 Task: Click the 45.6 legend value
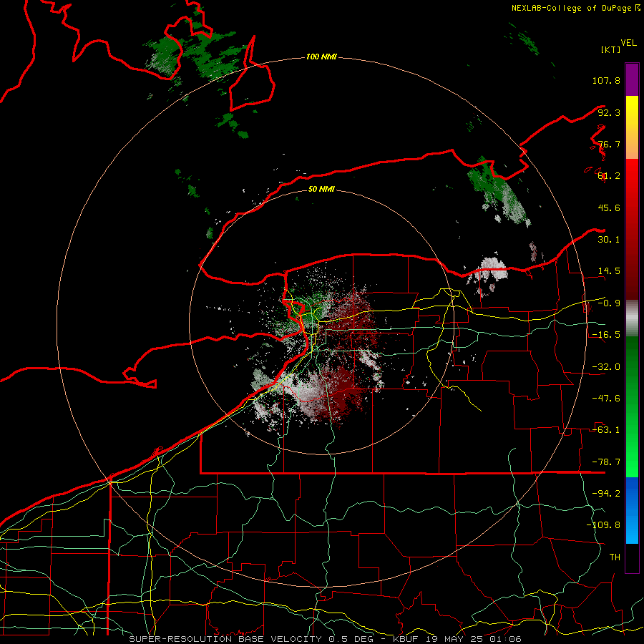pyautogui.click(x=609, y=208)
